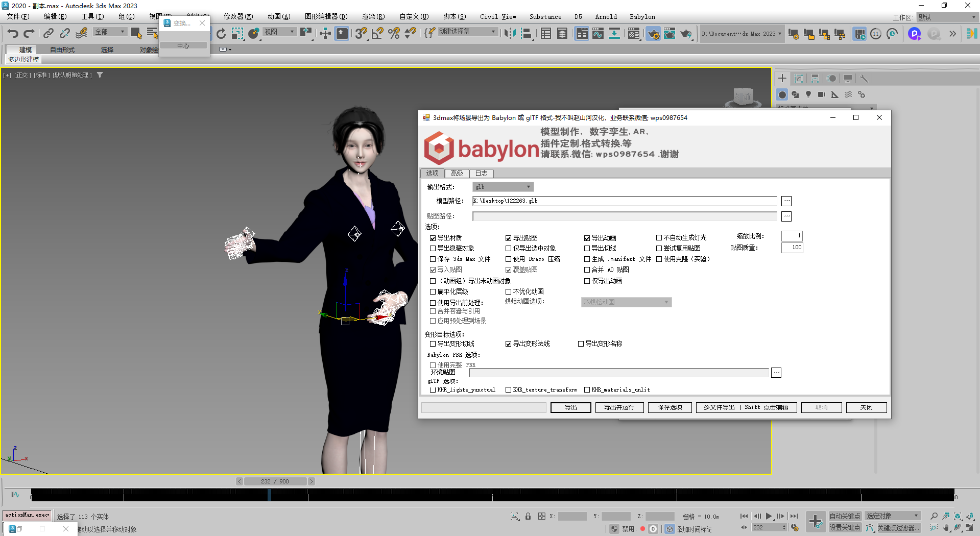Select the Unlink Selection broken-chain tool
The width and height of the screenshot is (980, 536).
[x=64, y=34]
